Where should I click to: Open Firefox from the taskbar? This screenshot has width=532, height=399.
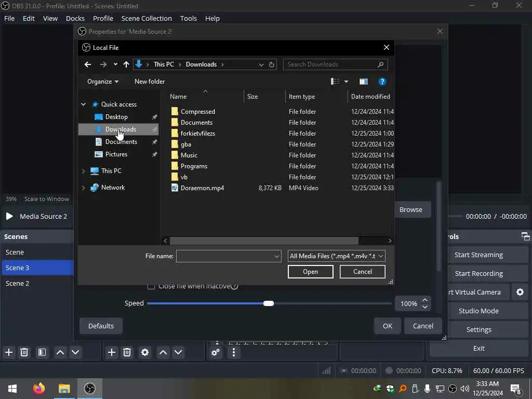(39, 388)
